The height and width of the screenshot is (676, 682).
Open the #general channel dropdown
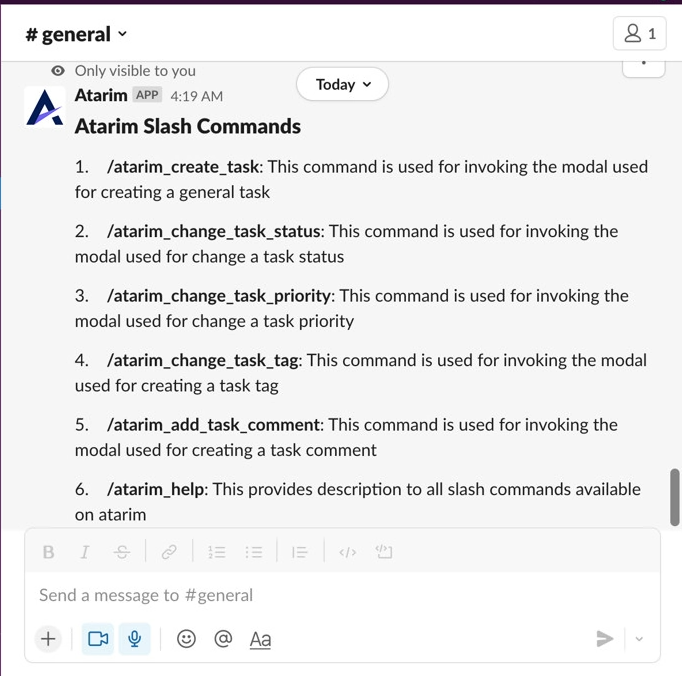(77, 34)
